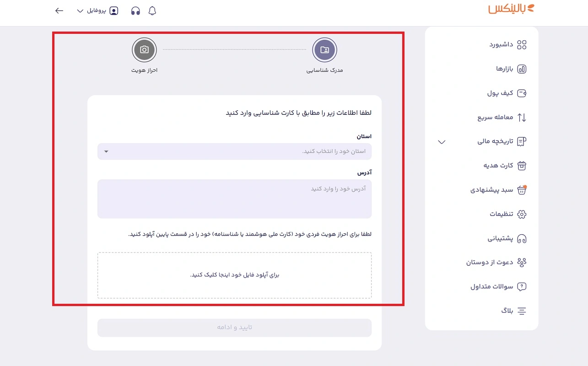This screenshot has height=366, width=588.
Task: Click the تنظیمات gear icon
Action: (x=522, y=214)
